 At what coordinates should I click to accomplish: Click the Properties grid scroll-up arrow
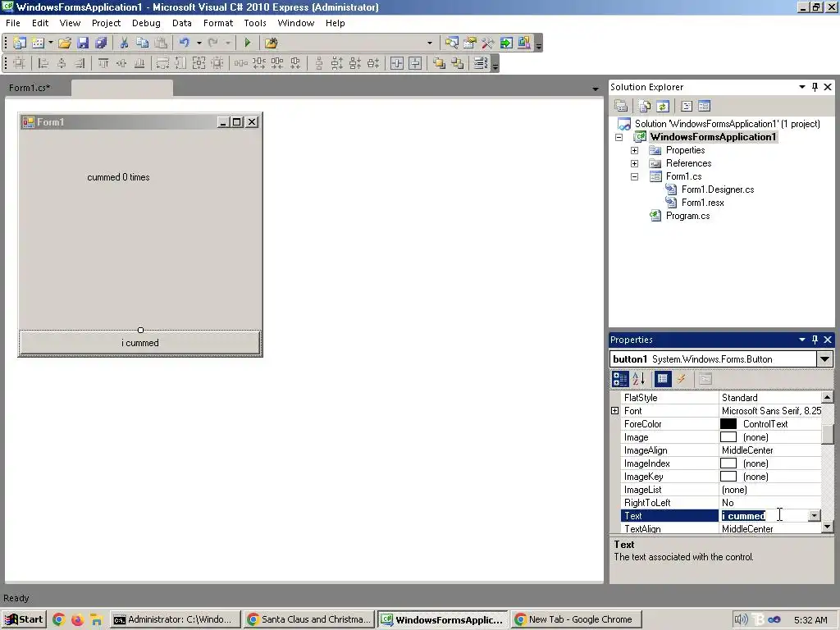tap(827, 398)
